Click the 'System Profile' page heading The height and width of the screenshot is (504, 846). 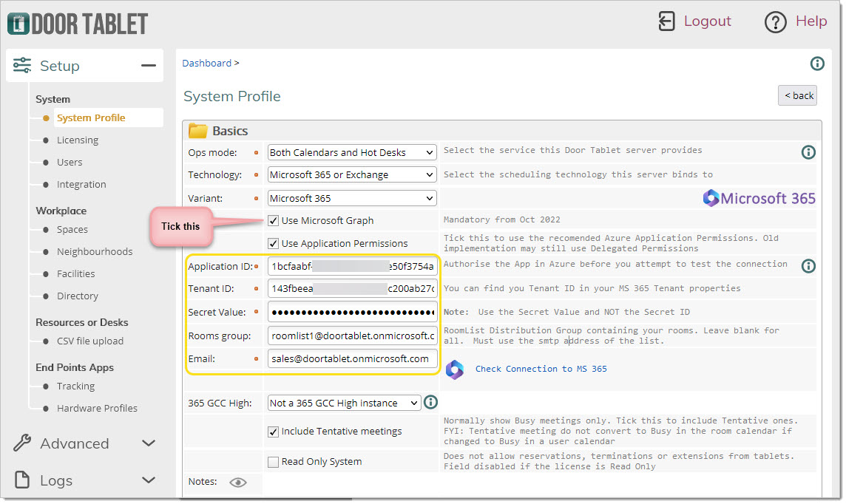point(232,97)
